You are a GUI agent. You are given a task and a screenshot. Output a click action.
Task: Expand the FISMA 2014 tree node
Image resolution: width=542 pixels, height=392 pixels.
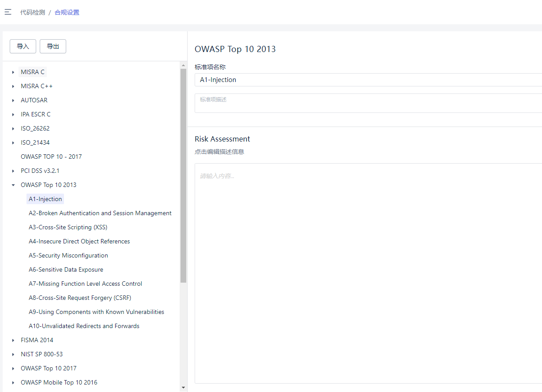pos(13,340)
